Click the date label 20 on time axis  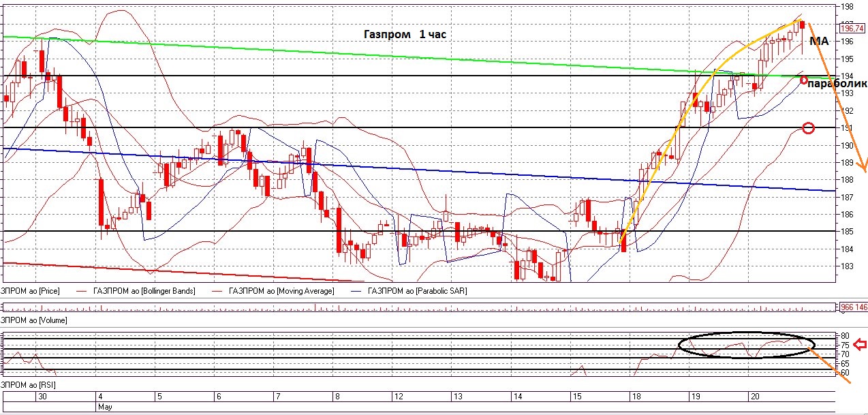(x=754, y=396)
